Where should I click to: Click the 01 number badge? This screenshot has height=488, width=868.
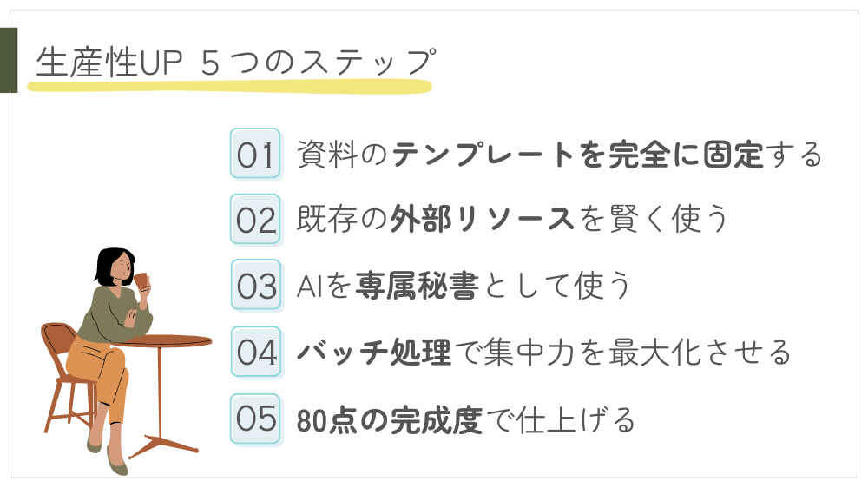click(255, 154)
